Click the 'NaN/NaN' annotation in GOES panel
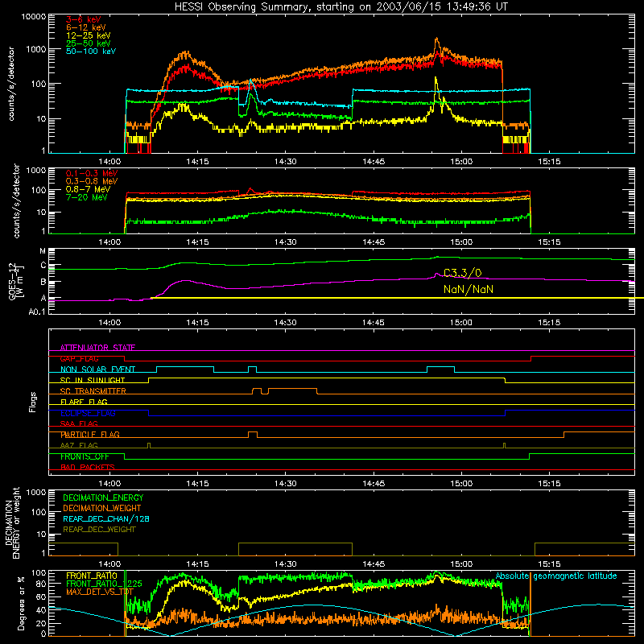Viewport: 644px width, 644px height. [469, 290]
